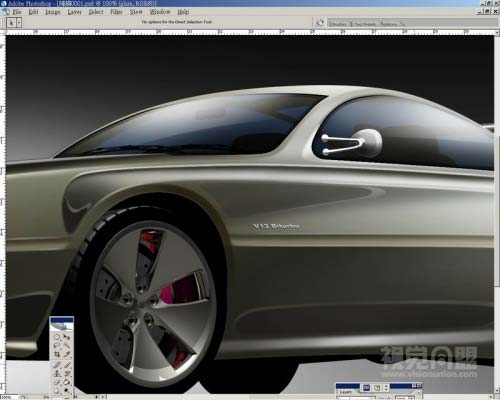Select the Crop tool
The height and width of the screenshot is (400, 500).
tap(57, 354)
